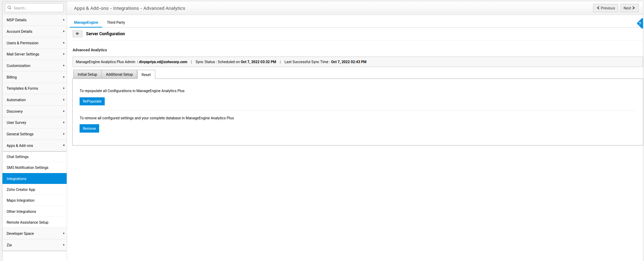Click last successful sync time Oct 7, 2022 02:43 PM
Screen dimensions: 644x261
[349, 62]
